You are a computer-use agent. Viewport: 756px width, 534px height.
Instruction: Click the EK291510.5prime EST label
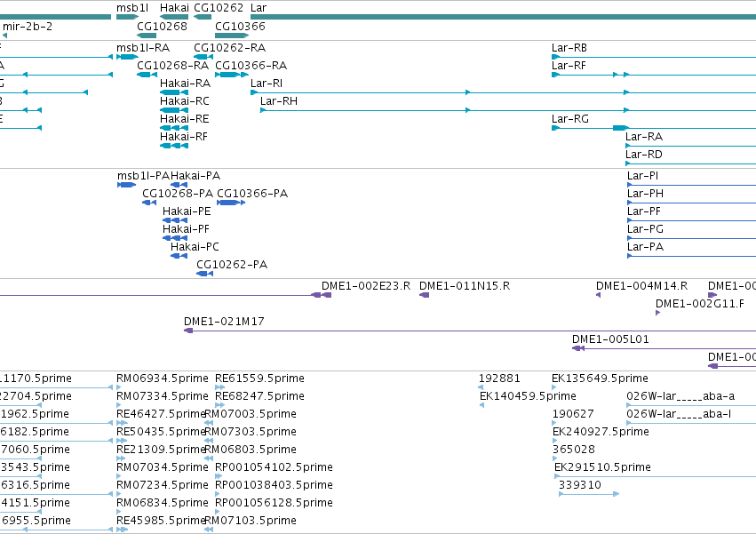[x=602, y=467]
